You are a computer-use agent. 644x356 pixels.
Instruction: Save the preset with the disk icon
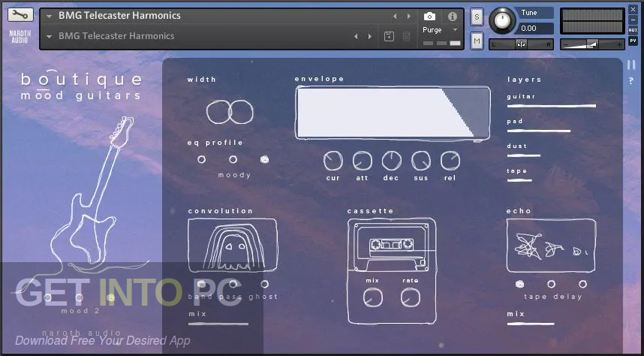click(389, 36)
